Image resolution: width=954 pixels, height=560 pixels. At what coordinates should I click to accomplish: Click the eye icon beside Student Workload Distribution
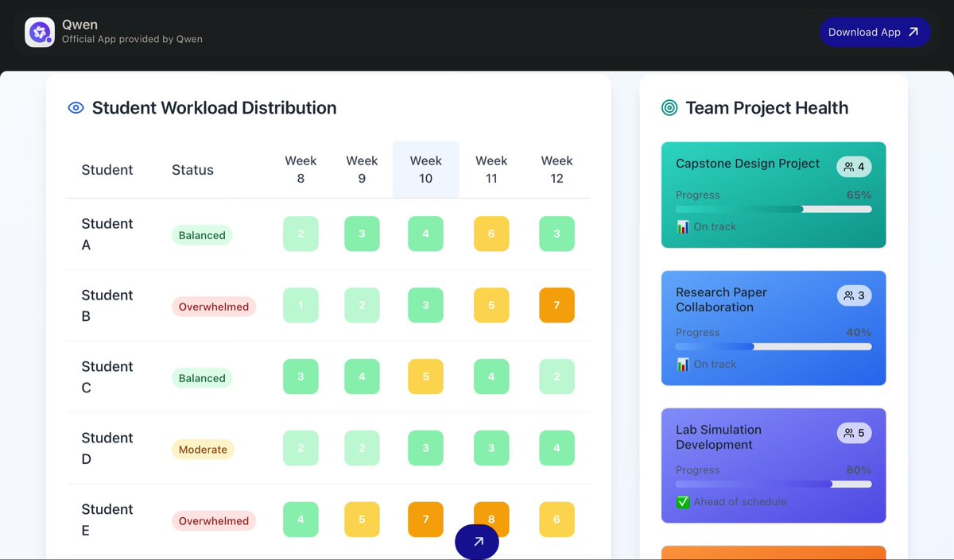[x=76, y=108]
